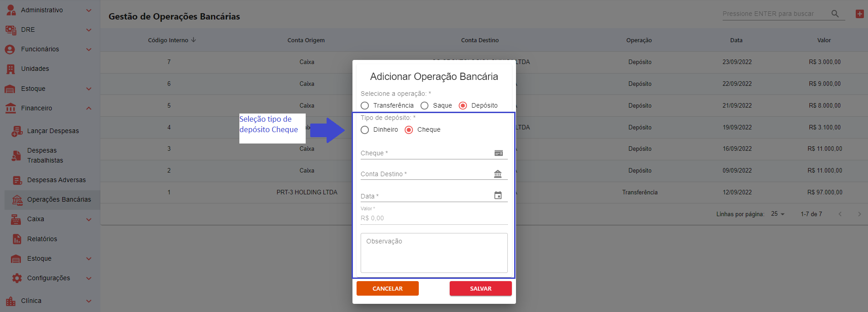Expand the Administrativo menu section
868x312 pixels.
tap(89, 10)
